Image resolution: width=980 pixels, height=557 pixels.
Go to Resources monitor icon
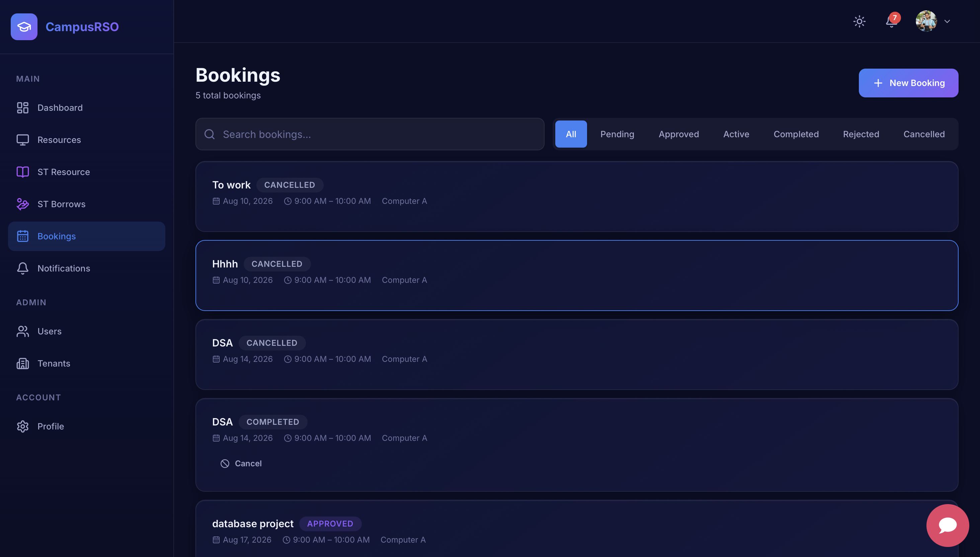[x=22, y=140]
